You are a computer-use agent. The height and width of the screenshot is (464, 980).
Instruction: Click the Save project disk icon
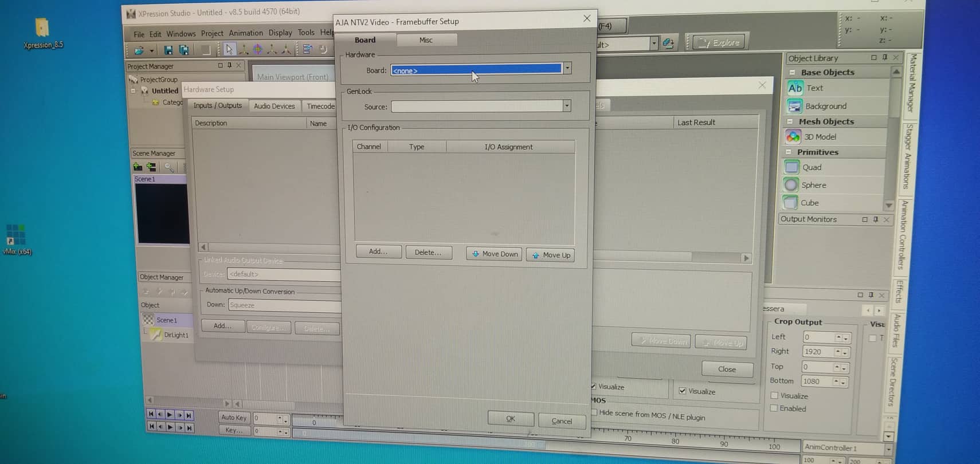pos(168,50)
